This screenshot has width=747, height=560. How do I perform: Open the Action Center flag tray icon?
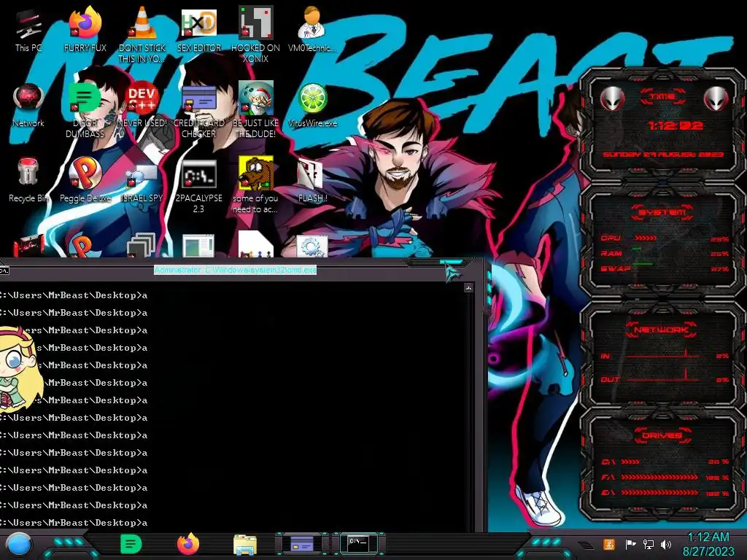tap(631, 544)
